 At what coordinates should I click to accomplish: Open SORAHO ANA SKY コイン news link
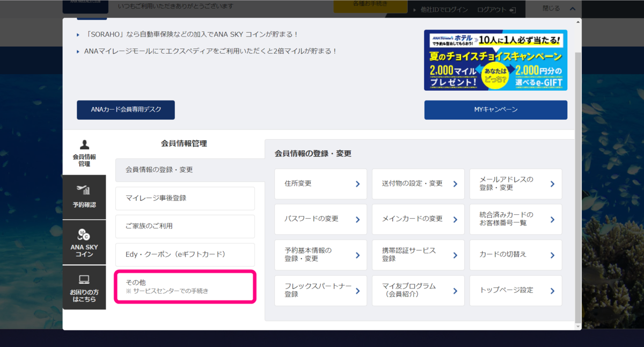coord(192,34)
